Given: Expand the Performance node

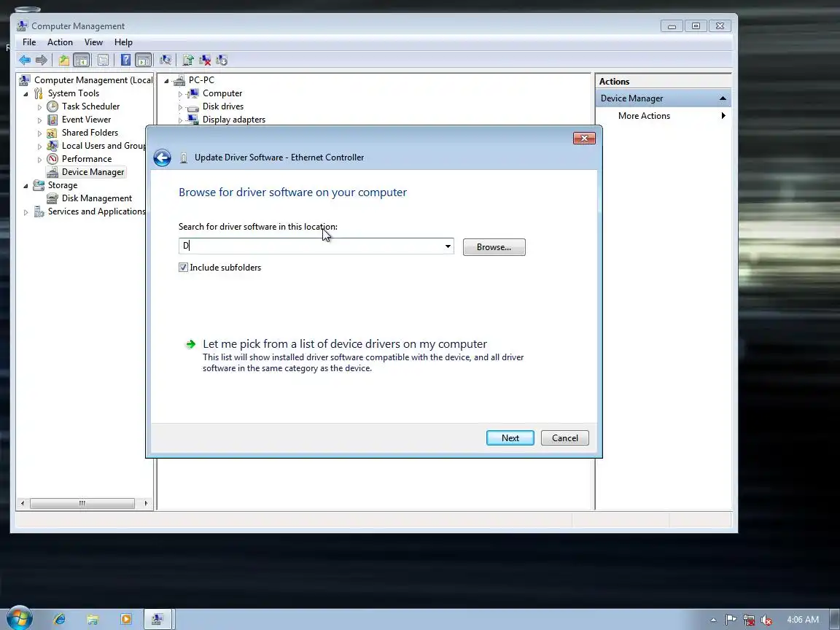Looking at the screenshot, I should tap(39, 160).
